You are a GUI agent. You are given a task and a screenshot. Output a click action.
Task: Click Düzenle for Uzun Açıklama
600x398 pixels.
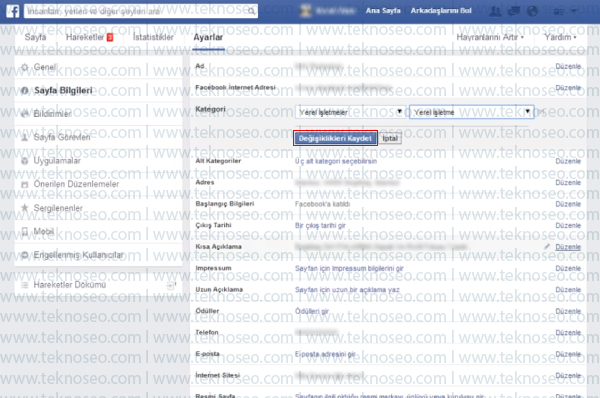(x=568, y=290)
